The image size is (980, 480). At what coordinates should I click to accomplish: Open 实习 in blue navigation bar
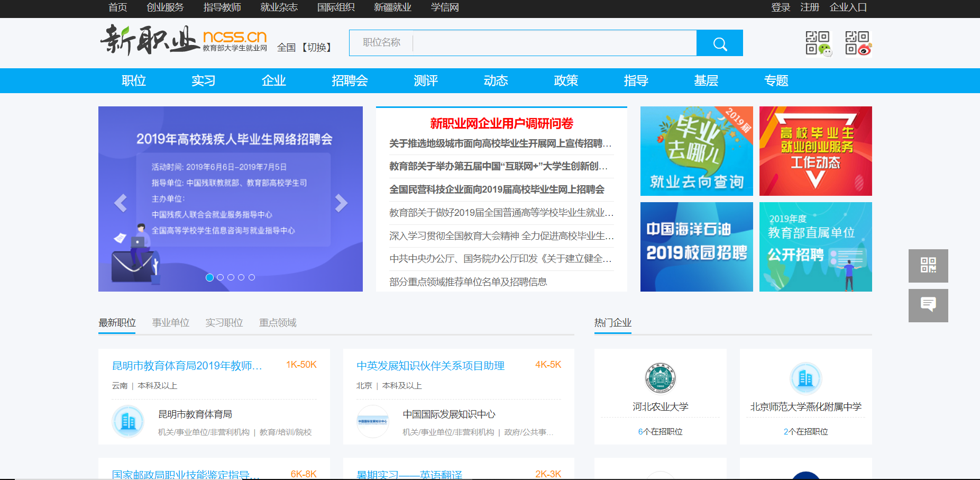(x=204, y=80)
